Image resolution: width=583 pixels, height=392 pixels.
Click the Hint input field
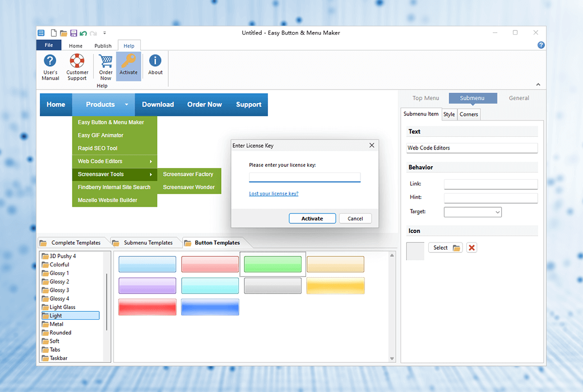tap(491, 198)
